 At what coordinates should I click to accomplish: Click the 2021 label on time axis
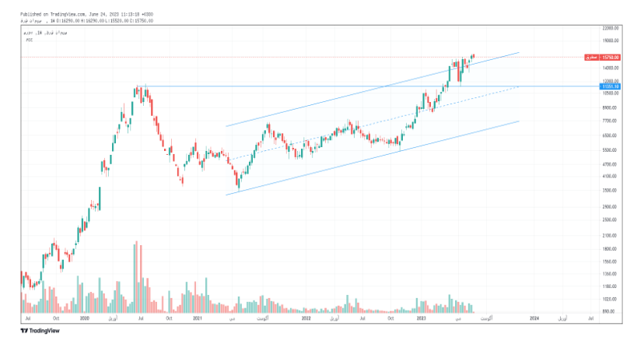click(x=198, y=318)
